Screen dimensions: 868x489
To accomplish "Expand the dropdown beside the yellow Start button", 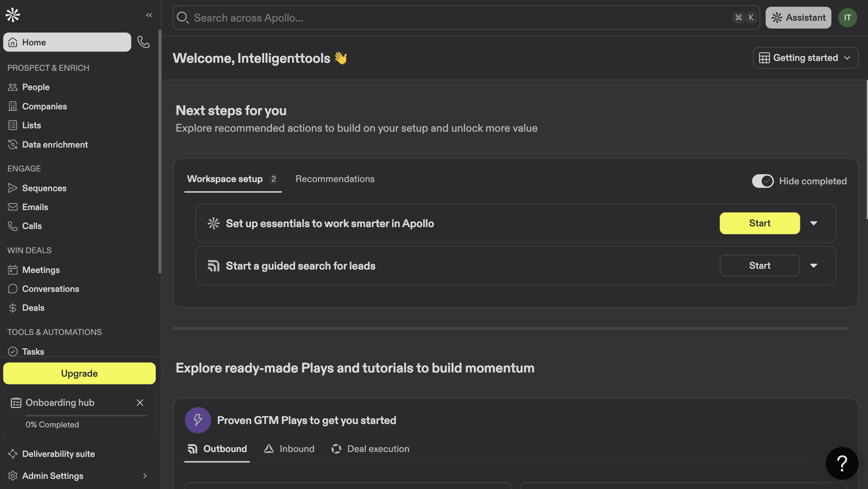I will click(814, 223).
